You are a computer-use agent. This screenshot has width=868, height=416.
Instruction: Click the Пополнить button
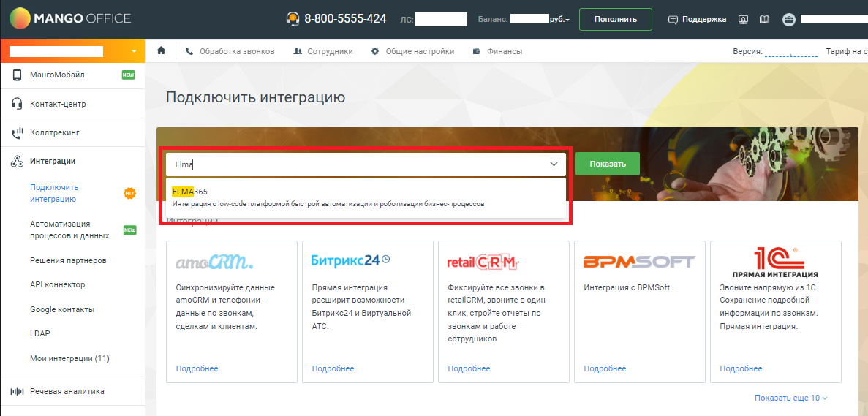click(x=616, y=19)
